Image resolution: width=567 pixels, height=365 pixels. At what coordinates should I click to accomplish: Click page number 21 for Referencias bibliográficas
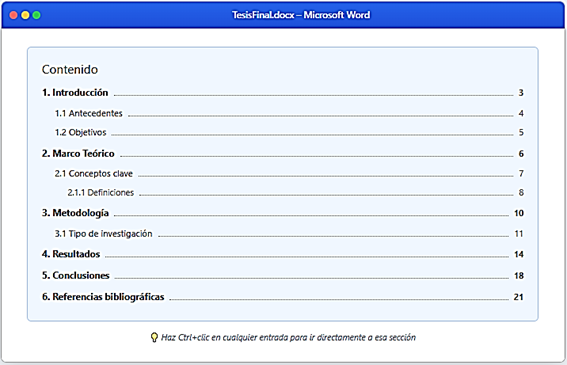tap(519, 297)
